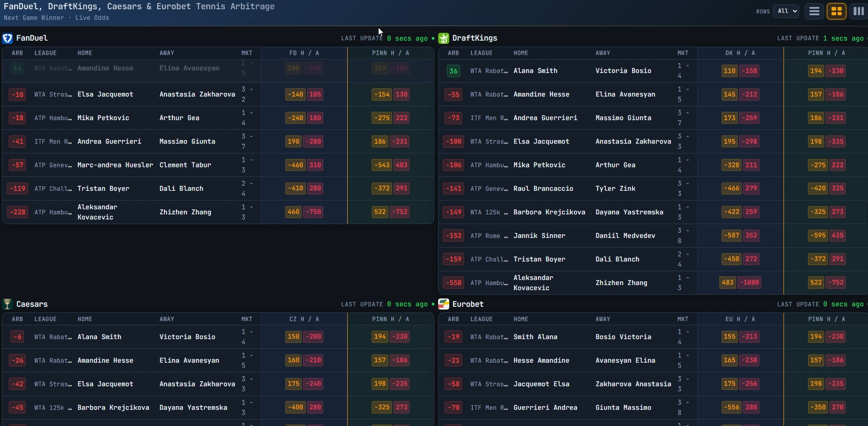Click the DK H / A column header
This screenshot has height=426, width=868.
(x=740, y=53)
